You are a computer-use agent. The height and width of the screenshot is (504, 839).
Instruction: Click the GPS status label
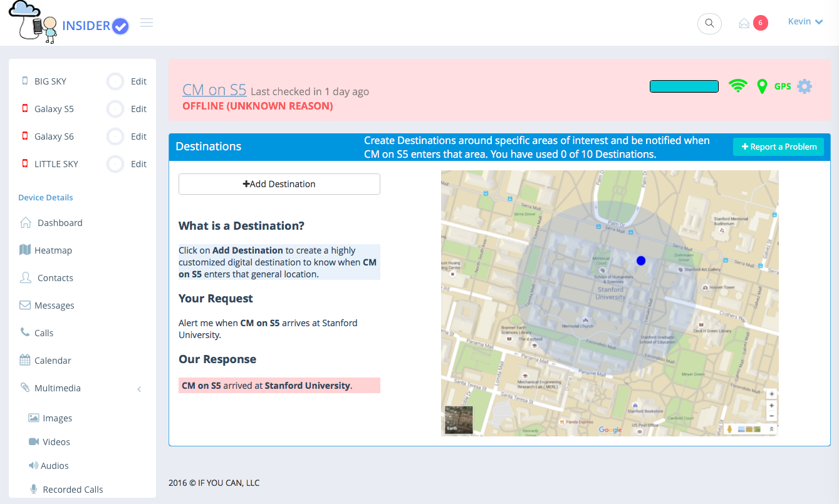[x=783, y=86]
